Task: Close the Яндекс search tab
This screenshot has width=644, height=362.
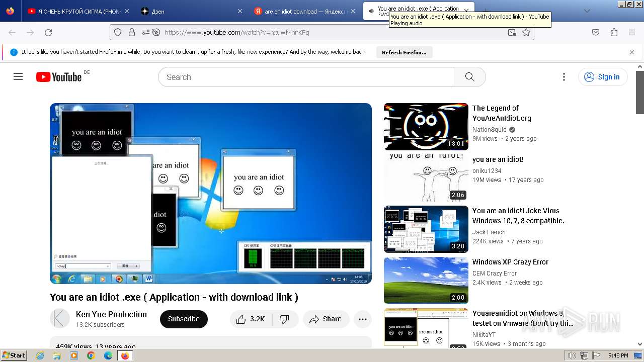Action: point(353,11)
